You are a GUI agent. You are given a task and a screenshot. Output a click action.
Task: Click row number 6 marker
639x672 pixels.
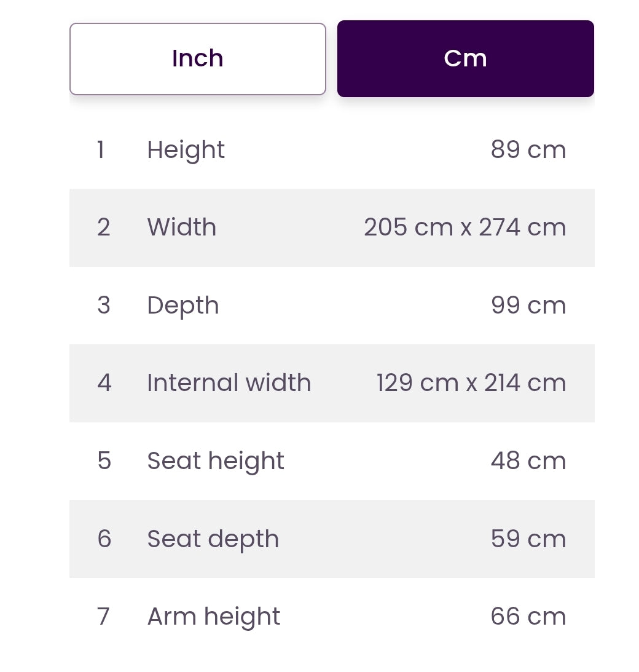click(104, 539)
